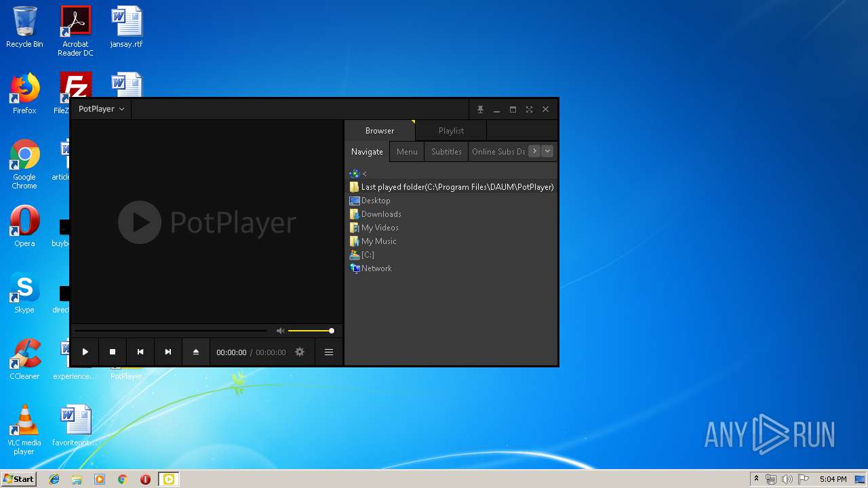The image size is (868, 488).
Task: Expand the browser tab list dropdown
Action: pyautogui.click(x=547, y=151)
